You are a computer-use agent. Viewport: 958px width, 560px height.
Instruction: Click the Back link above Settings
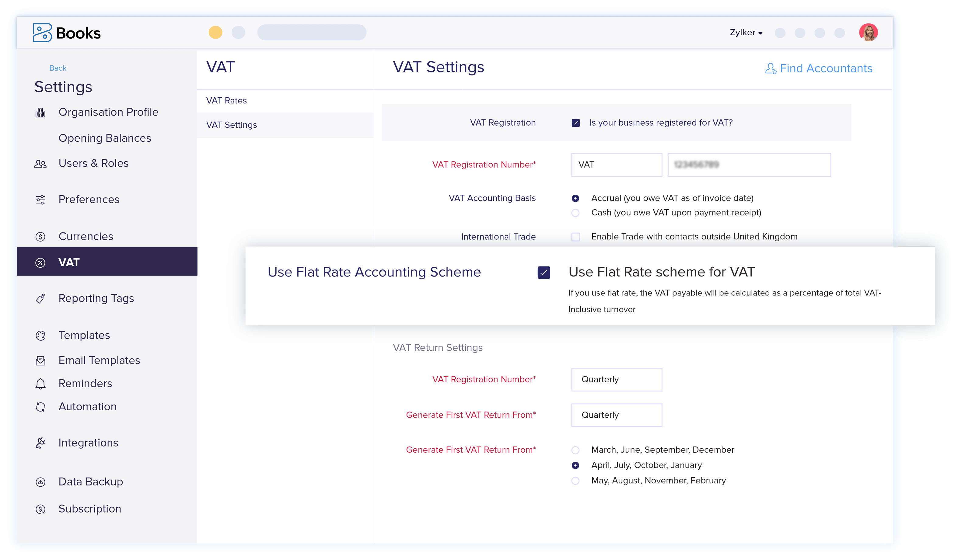[58, 68]
